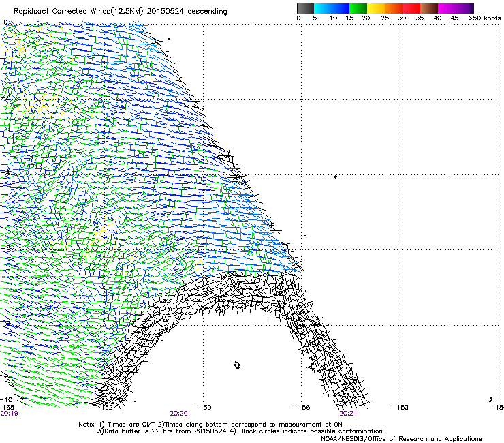Click the '-6' latitude axis label
Screen dimensions: 504x443
point(6,248)
